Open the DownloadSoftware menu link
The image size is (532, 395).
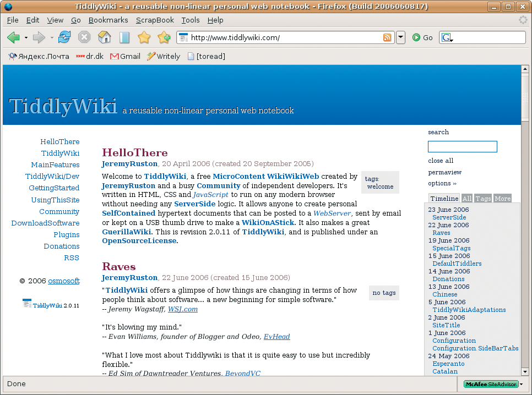(45, 223)
